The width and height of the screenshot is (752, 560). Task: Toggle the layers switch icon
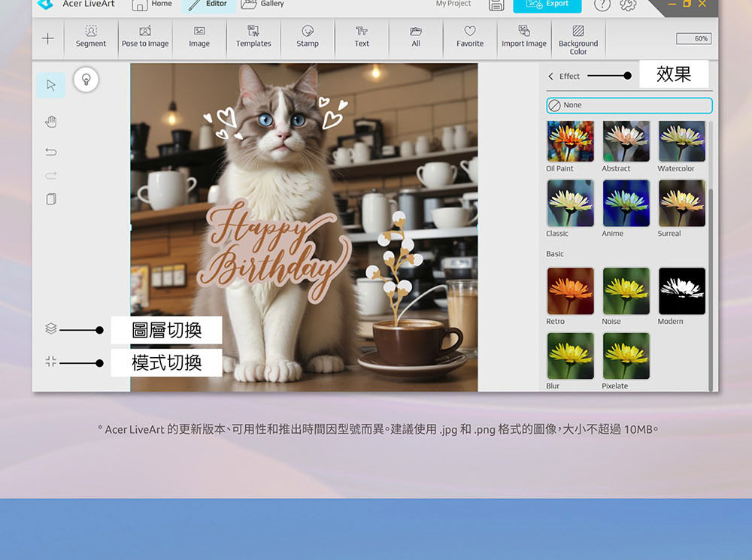(x=51, y=328)
